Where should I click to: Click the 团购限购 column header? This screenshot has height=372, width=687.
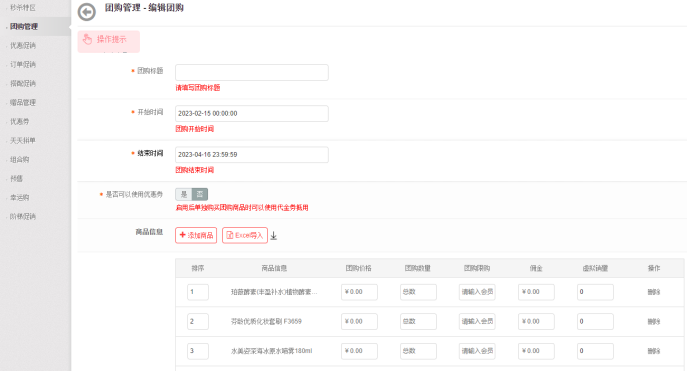coord(477,268)
